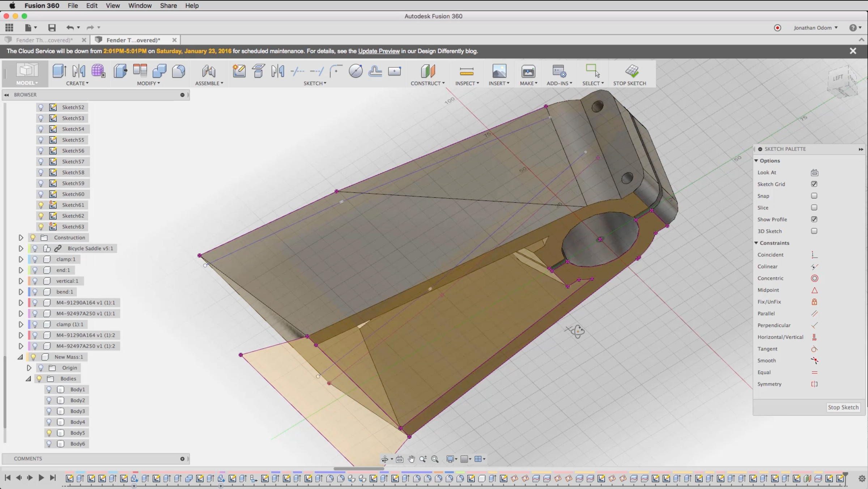Select the Pan hand navigation tool
Image resolution: width=868 pixels, height=489 pixels.
coord(411,459)
